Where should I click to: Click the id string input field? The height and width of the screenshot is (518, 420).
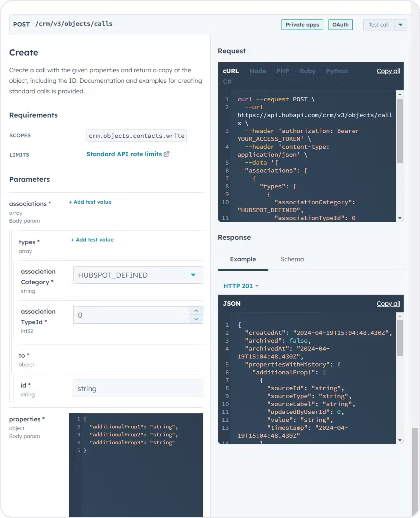coord(138,389)
